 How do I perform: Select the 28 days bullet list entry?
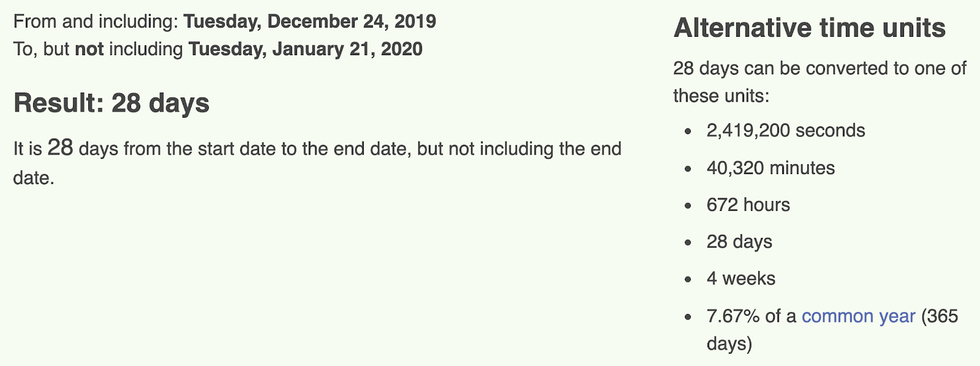point(739,242)
